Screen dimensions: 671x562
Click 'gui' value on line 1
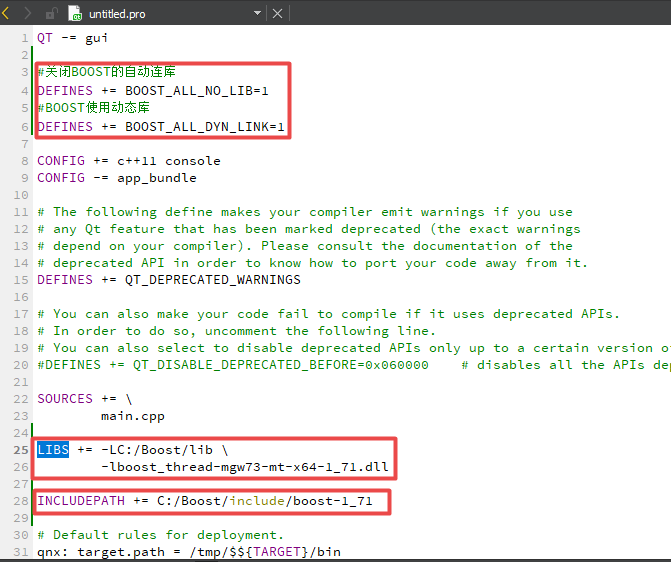96,39
